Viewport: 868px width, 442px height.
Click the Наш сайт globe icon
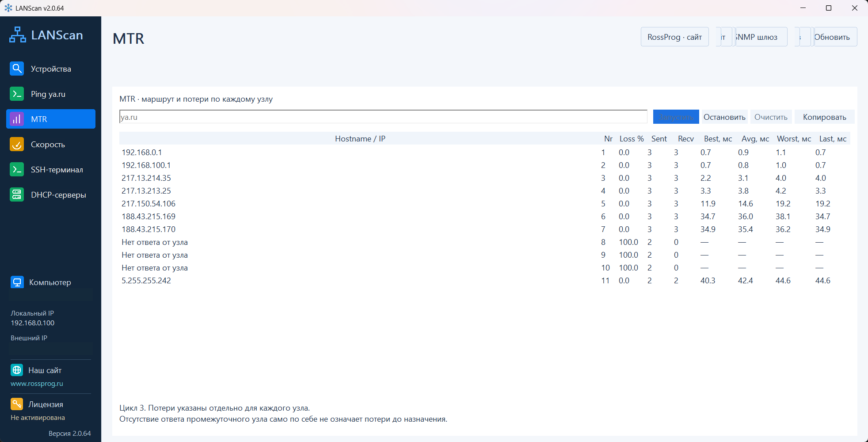[17, 370]
